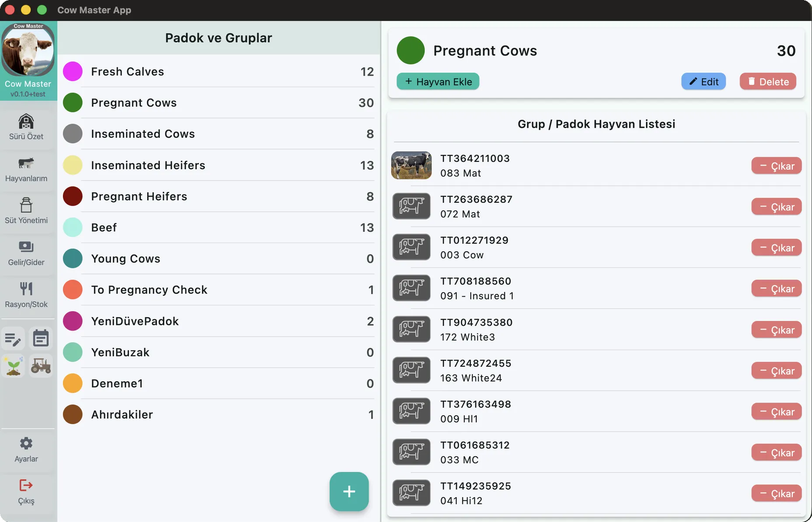The image size is (812, 522).
Task: Click Hayvan Ekle to add an animal
Action: [438, 81]
